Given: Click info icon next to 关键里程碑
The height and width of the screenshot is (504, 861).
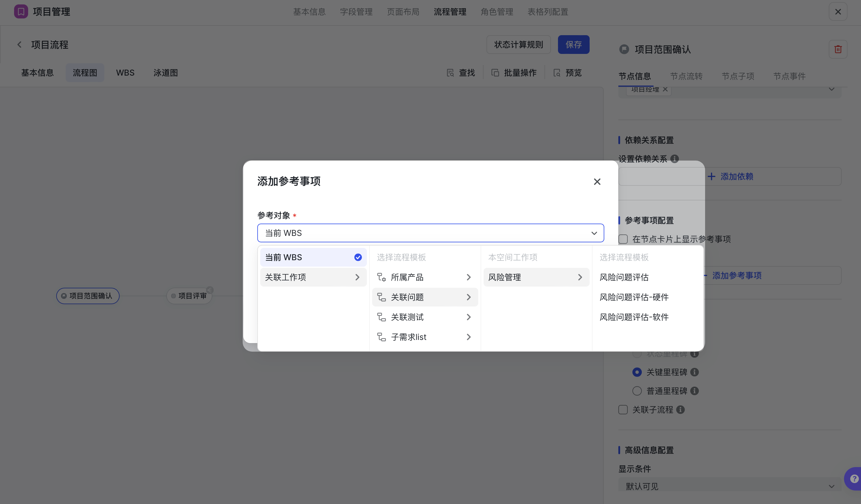Looking at the screenshot, I should pos(694,372).
